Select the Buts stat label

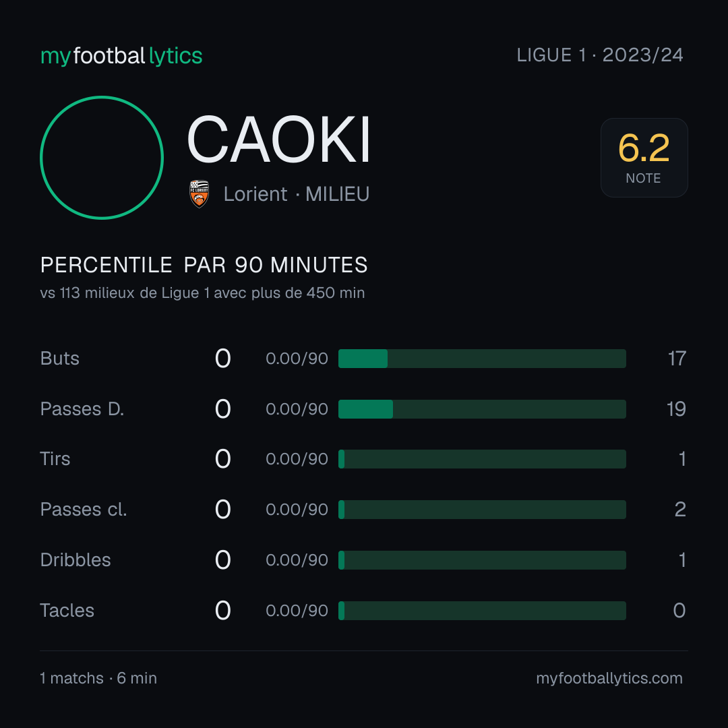tap(59, 359)
